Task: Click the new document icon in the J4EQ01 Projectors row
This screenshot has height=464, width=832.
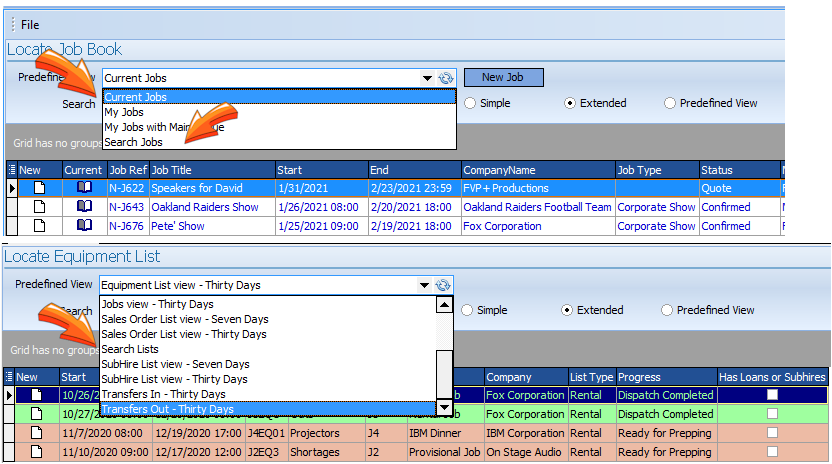Action: pos(38,433)
